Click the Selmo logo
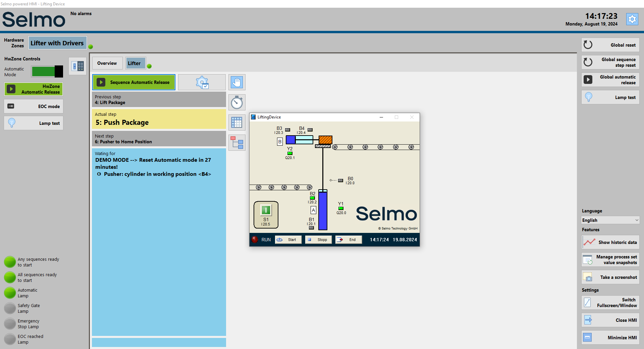Screen dimensions: 644x349 (x=34, y=19)
